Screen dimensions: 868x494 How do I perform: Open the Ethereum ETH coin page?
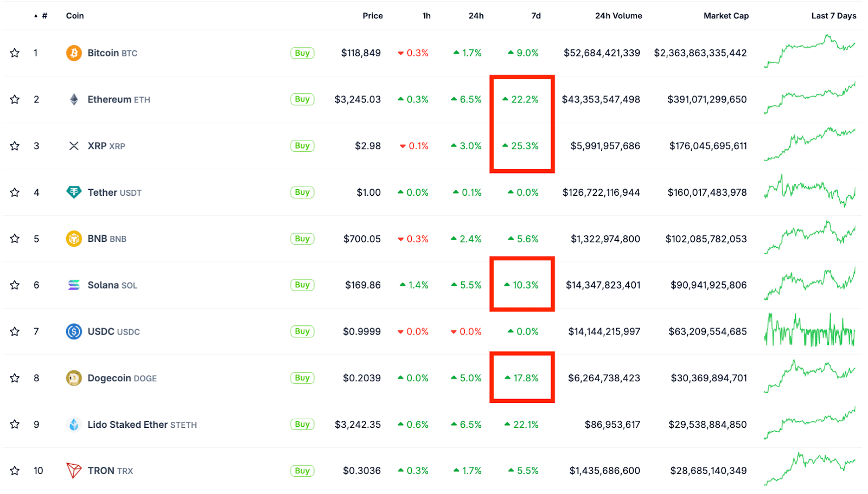[119, 99]
